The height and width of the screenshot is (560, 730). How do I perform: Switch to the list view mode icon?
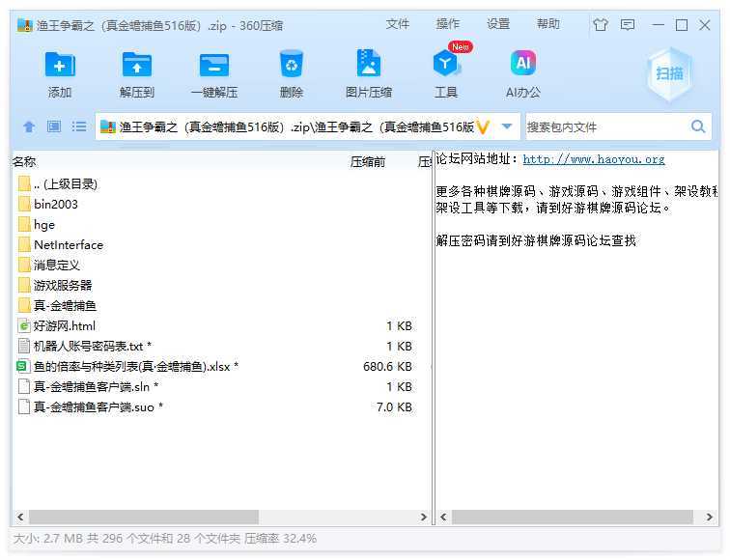[x=79, y=126]
